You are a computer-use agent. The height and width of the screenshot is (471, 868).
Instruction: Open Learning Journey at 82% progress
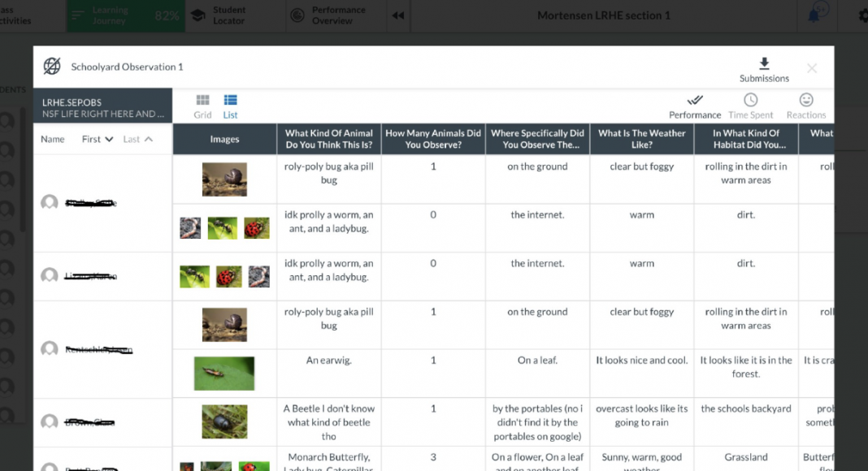125,15
